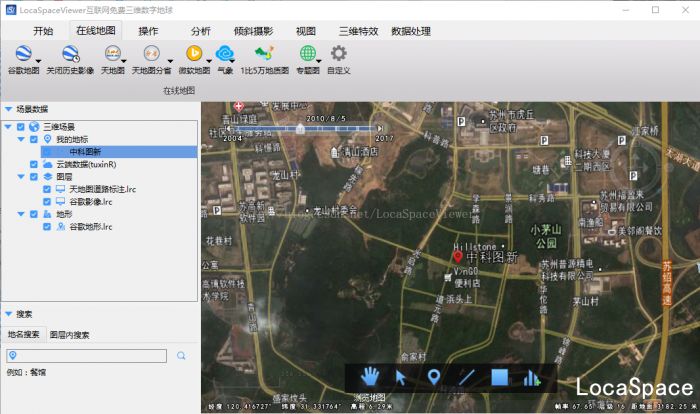Click the history imagery slider handle
Viewport: 700px width, 414px height.
pos(300,130)
